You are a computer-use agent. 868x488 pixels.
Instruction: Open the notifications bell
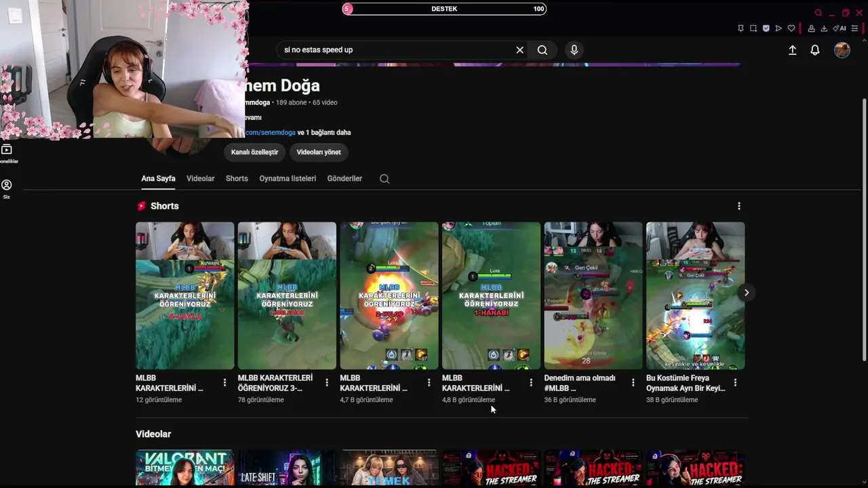pos(815,50)
